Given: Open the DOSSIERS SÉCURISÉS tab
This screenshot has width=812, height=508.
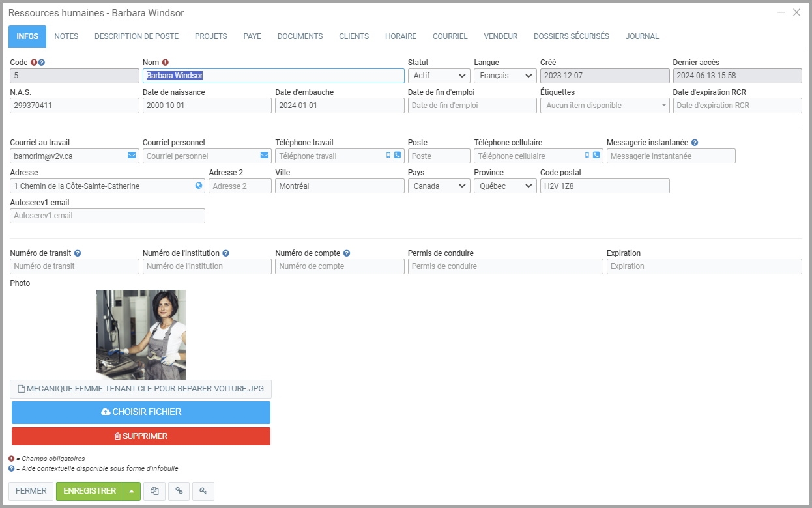Looking at the screenshot, I should click(571, 36).
